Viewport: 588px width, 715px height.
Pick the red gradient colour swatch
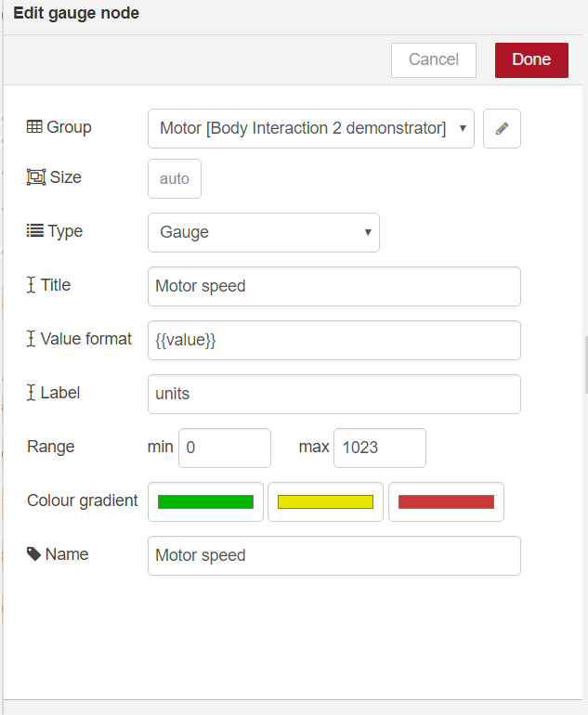point(446,502)
